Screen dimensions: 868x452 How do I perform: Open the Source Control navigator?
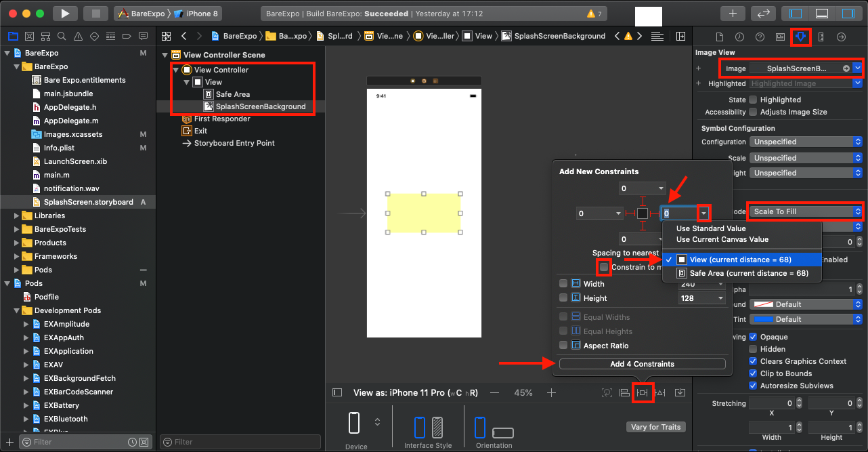[29, 36]
